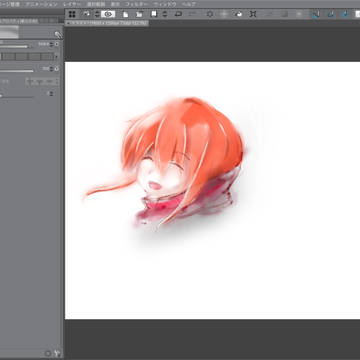
Task: Open the 選択範囲 (Selection) menu
Action: (96, 4)
